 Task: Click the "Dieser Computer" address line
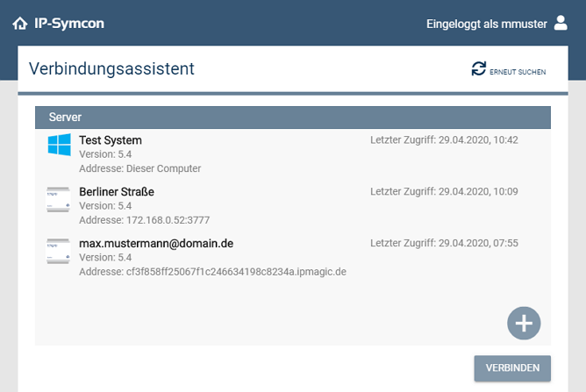pos(139,168)
